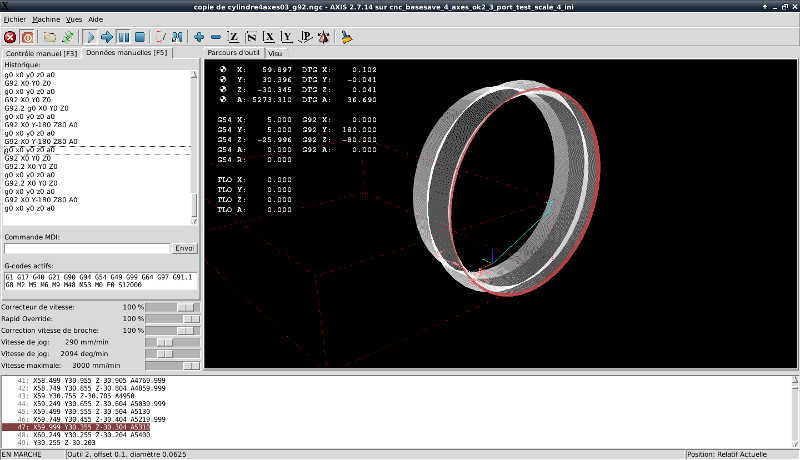Screen dimensions: 800x460
Task: Open the Fichier menu
Action: tap(14, 19)
